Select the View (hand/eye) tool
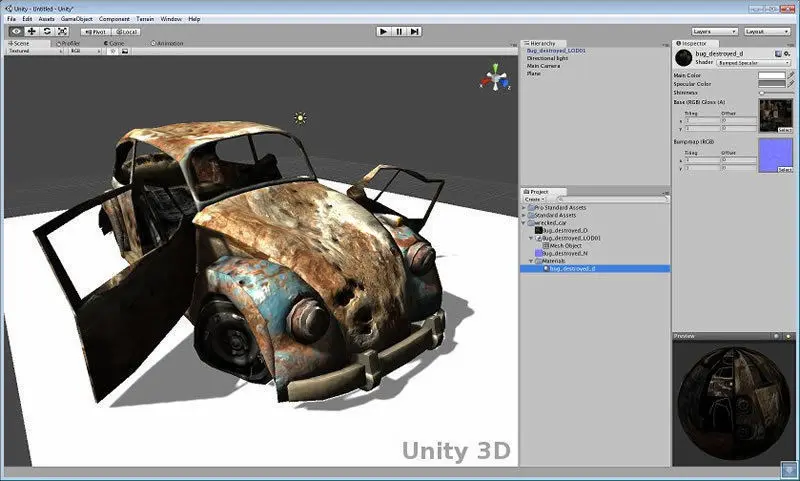Image resolution: width=800 pixels, height=481 pixels. click(16, 32)
